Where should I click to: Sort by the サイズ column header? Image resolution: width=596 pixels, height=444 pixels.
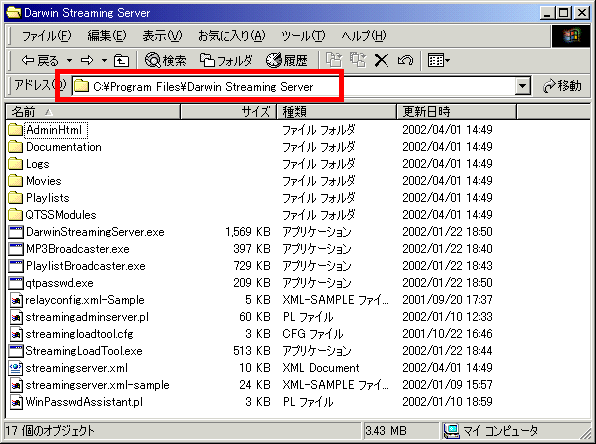pos(228,112)
